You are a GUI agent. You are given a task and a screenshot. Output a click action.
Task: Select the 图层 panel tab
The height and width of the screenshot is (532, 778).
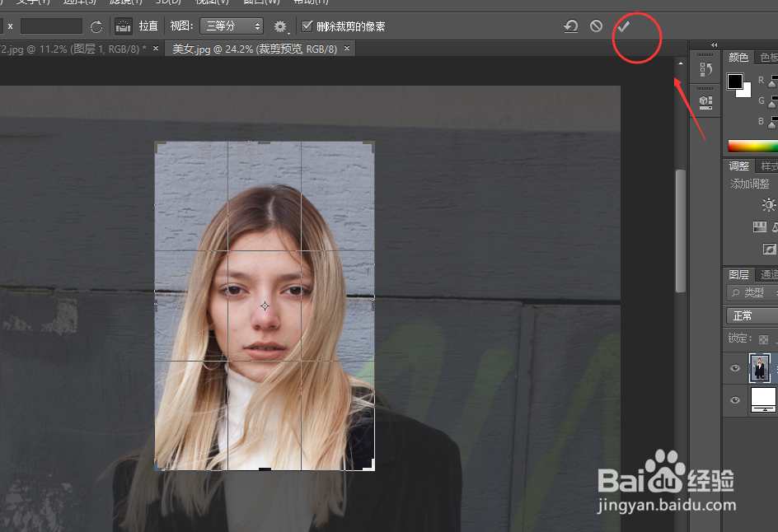[738, 274]
